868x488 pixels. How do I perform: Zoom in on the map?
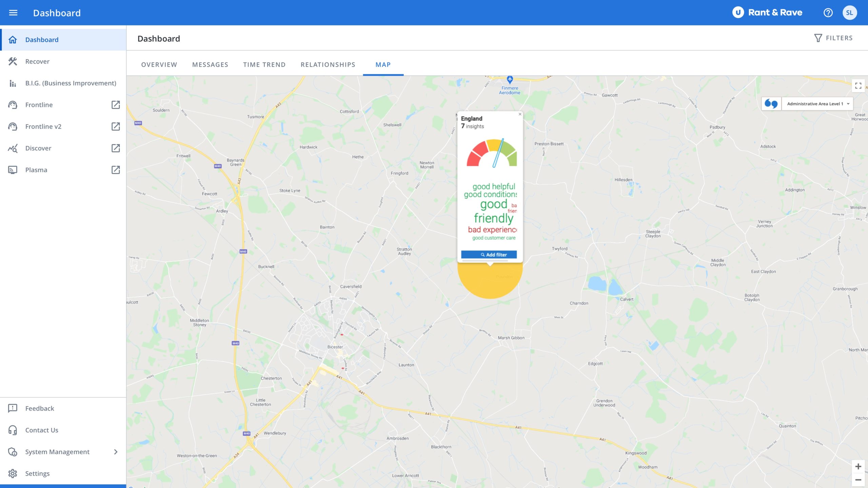858,467
